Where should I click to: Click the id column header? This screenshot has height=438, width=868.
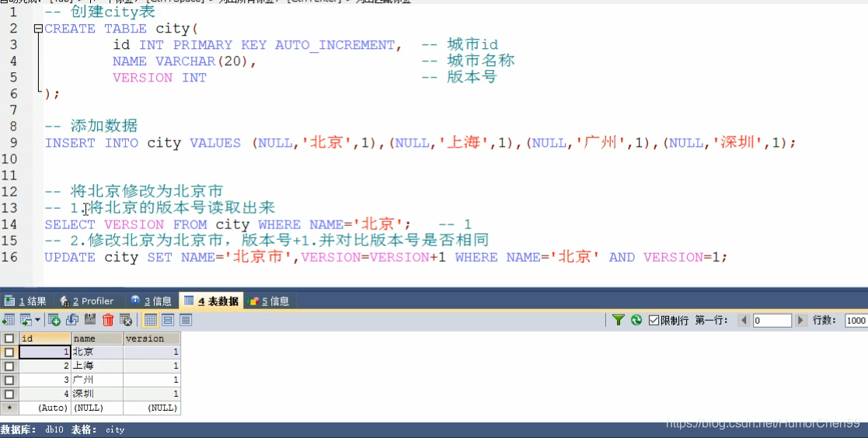[45, 338]
